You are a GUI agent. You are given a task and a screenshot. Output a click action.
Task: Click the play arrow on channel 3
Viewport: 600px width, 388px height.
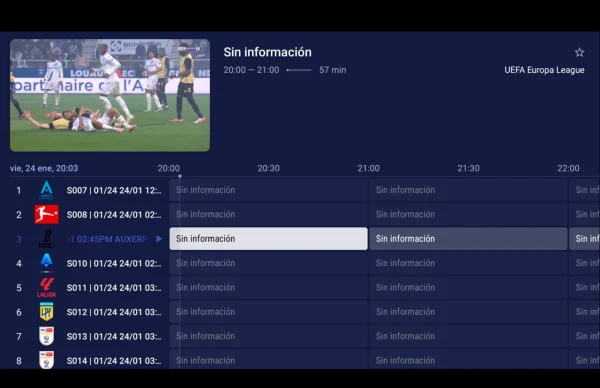159,239
